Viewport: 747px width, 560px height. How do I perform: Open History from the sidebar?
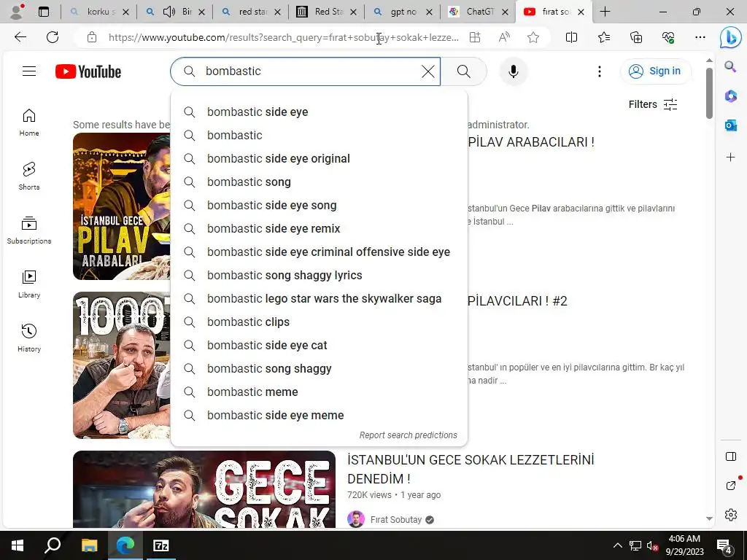coord(29,338)
